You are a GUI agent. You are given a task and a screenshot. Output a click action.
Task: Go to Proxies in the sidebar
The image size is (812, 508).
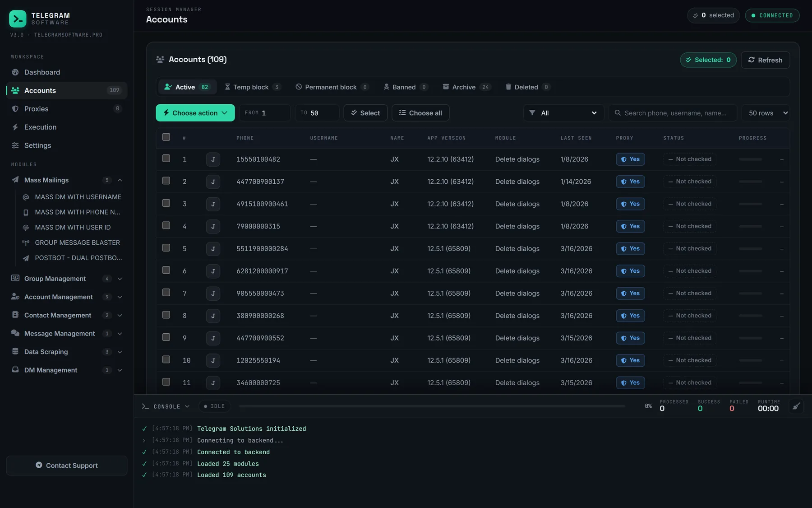pyautogui.click(x=67, y=109)
